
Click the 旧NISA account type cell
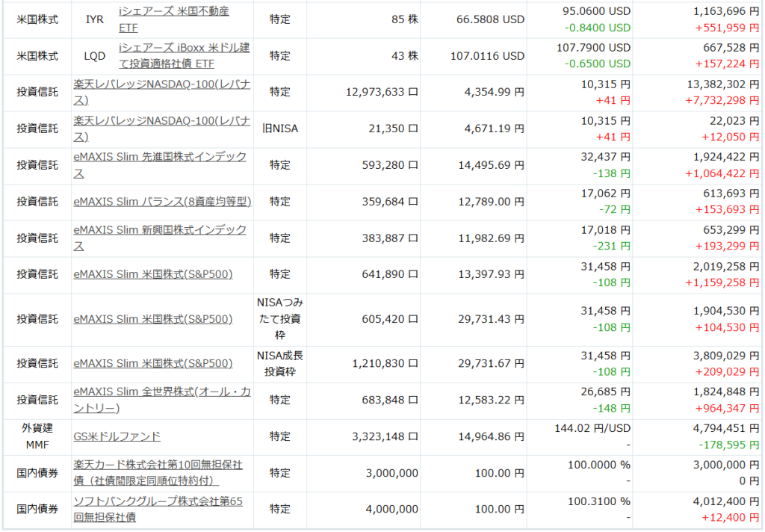(x=280, y=129)
